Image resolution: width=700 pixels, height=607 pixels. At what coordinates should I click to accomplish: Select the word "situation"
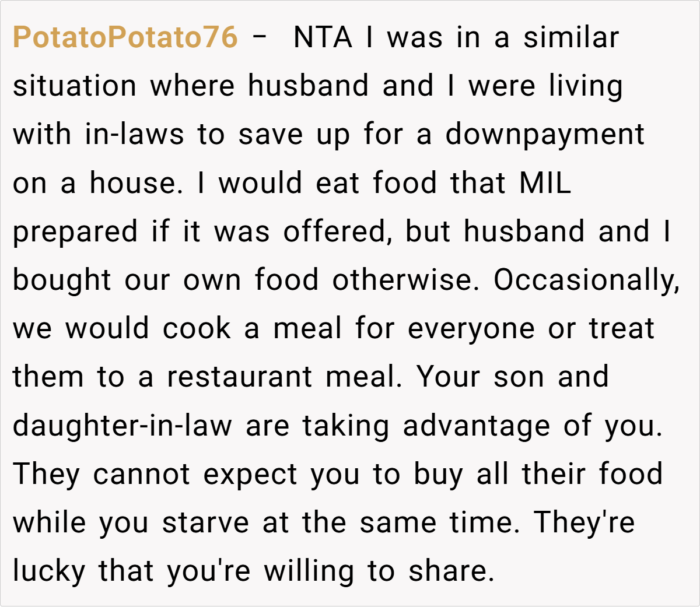coord(75,86)
